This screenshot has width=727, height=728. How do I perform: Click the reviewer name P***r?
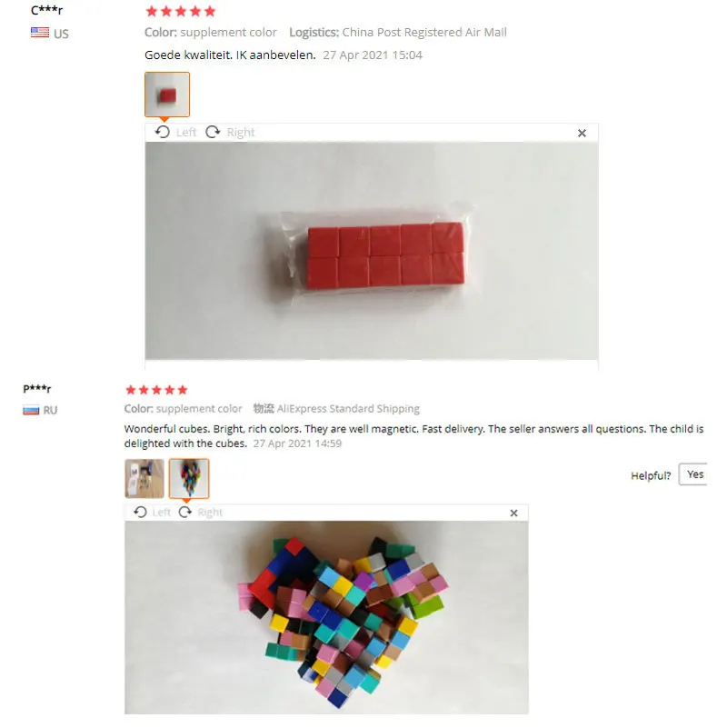(37, 388)
